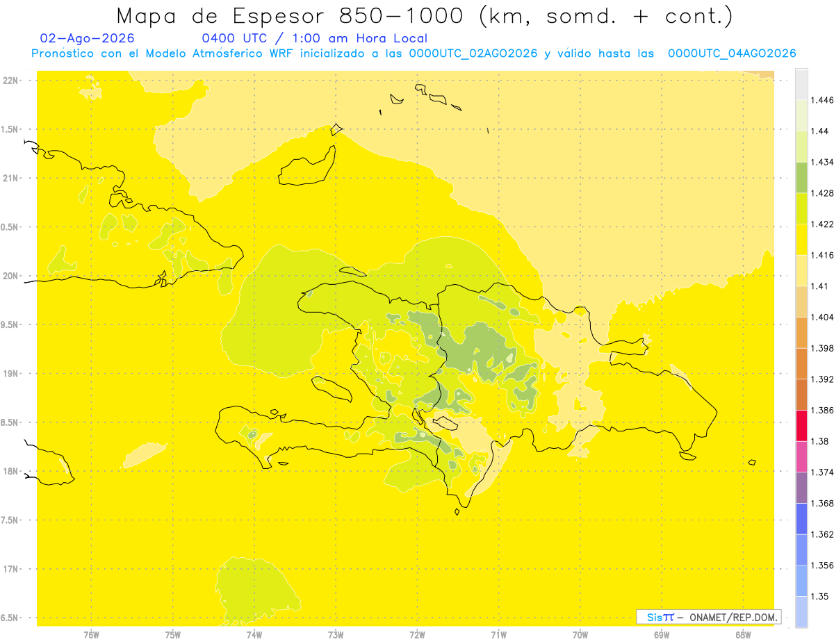Pick the dark green swatch between 1.428 and 1.434
The image size is (834, 644).
tap(801, 177)
